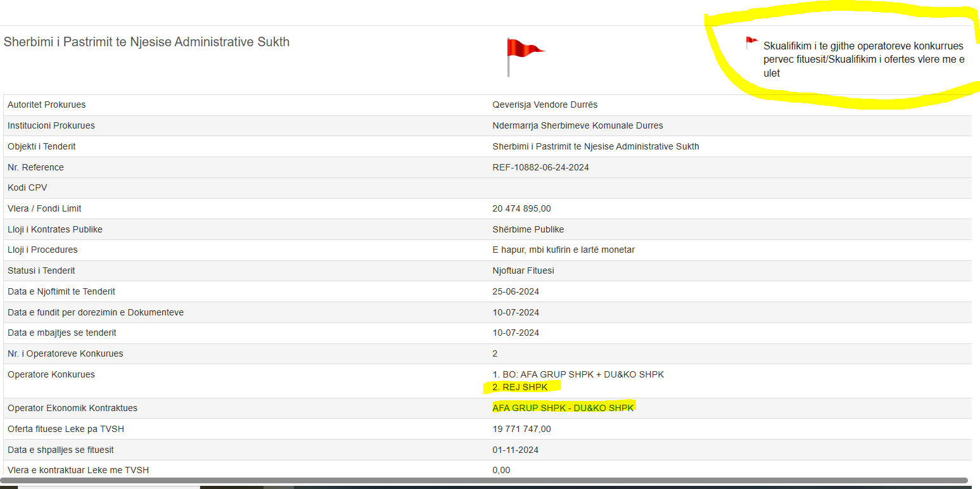The width and height of the screenshot is (980, 489).
Task: Click the horizontal scrollbar at the bottom
Action: point(485,481)
